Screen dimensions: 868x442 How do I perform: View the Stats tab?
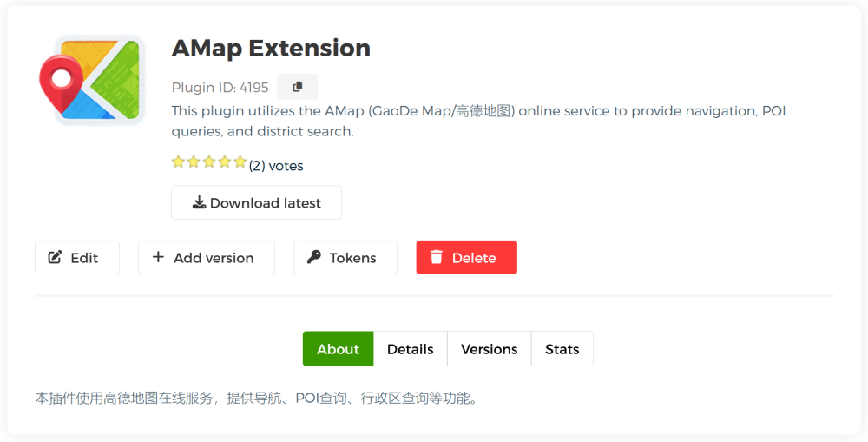562,349
